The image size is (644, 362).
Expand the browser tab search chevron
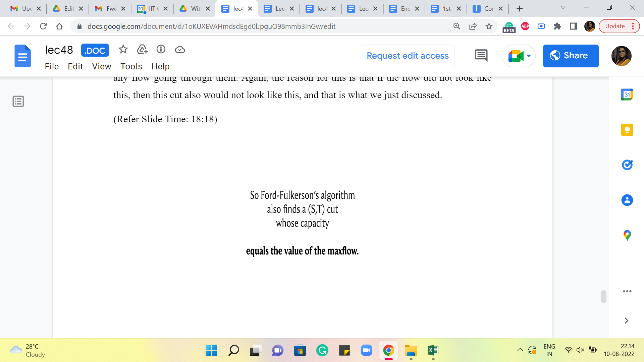pyautogui.click(x=563, y=8)
